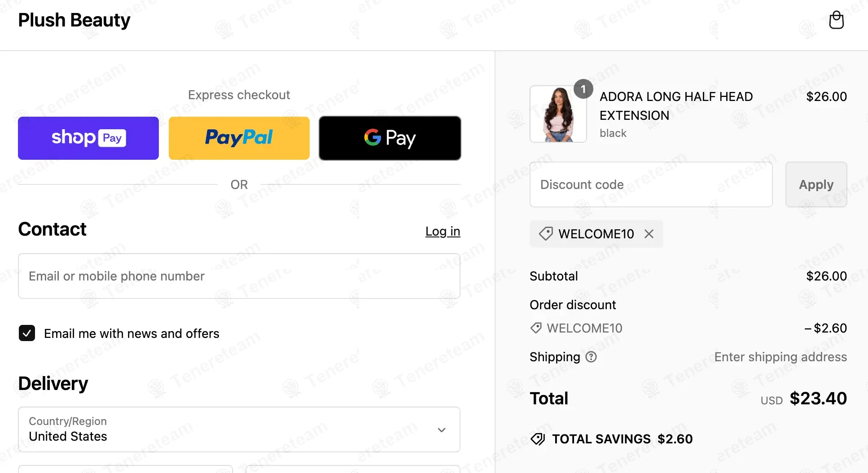Image resolution: width=868 pixels, height=473 pixels.
Task: Click the Total Savings tag icon
Action: pos(538,439)
